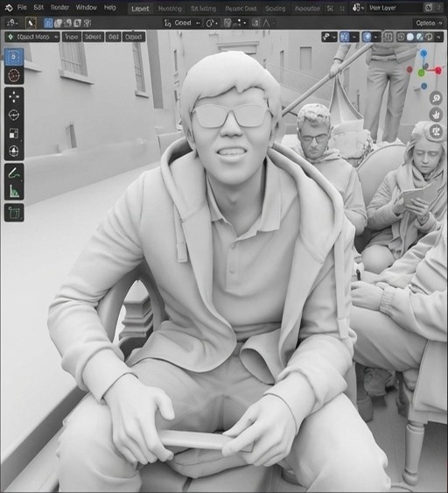Toggle snapping magnet icon

click(x=227, y=23)
